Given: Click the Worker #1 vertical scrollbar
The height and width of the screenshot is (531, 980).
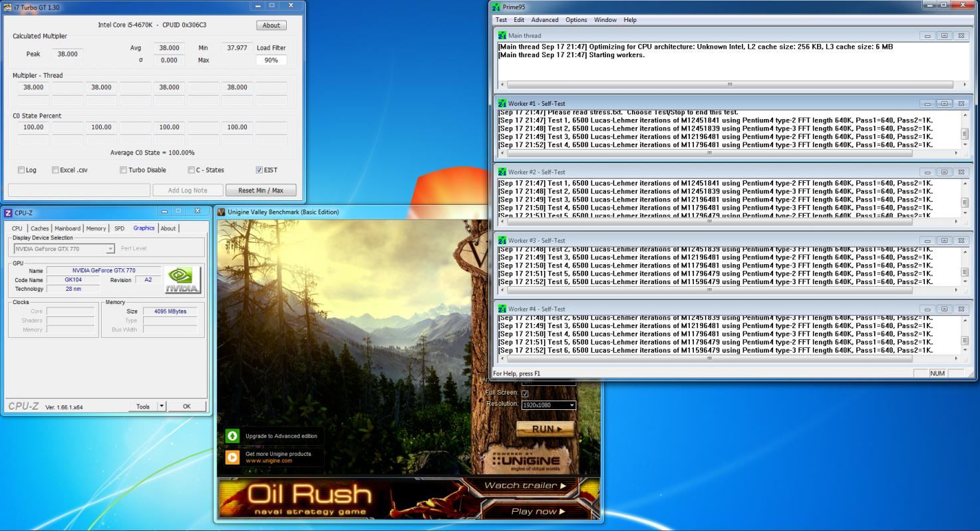Looking at the screenshot, I should (x=965, y=130).
